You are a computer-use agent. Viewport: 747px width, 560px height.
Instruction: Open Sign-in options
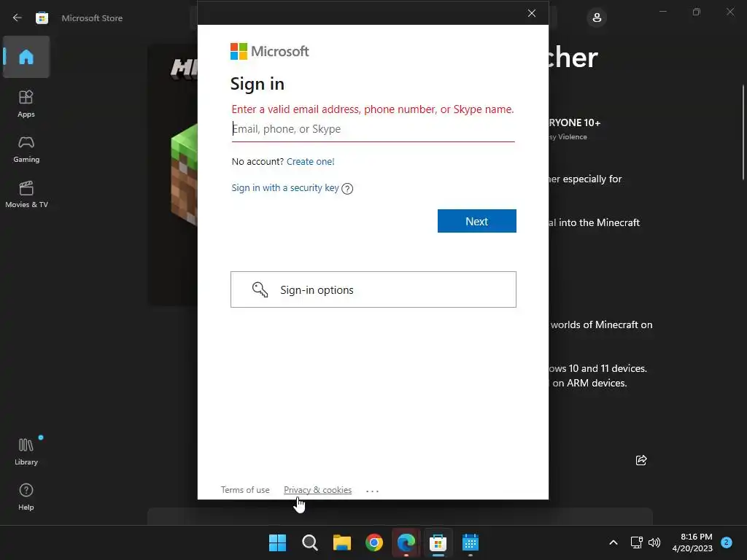coord(373,289)
